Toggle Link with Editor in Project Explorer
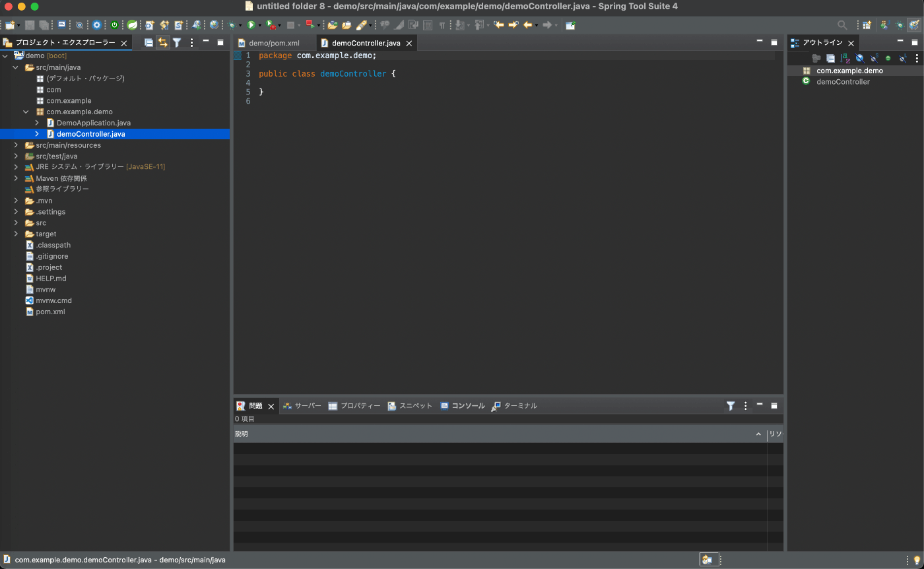 162,42
